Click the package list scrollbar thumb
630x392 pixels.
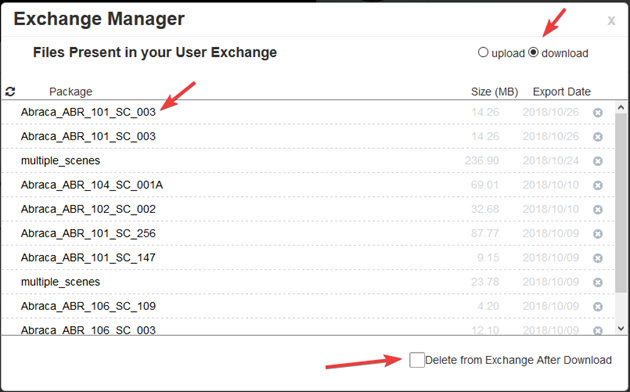click(621, 203)
